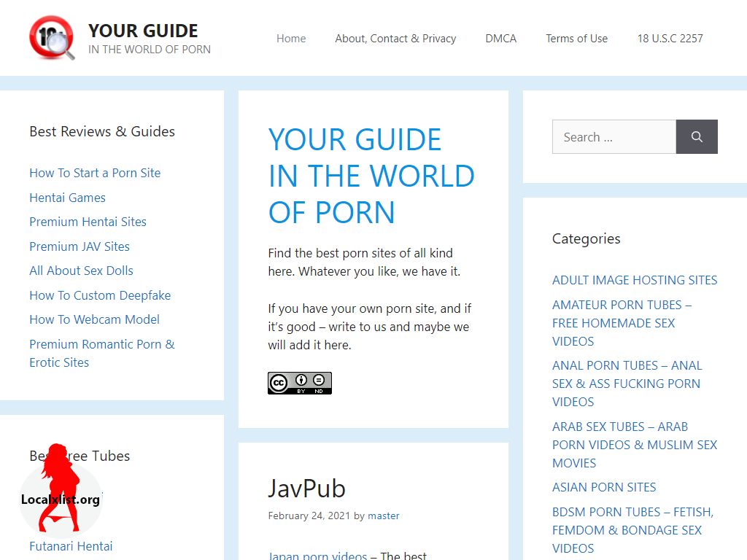Click the search magnifier button
Image resolution: width=747 pixels, height=560 pixels.
[x=697, y=136]
